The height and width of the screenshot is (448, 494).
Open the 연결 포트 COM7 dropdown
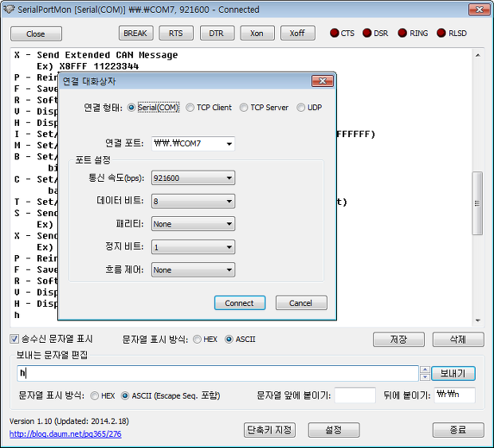193,143
